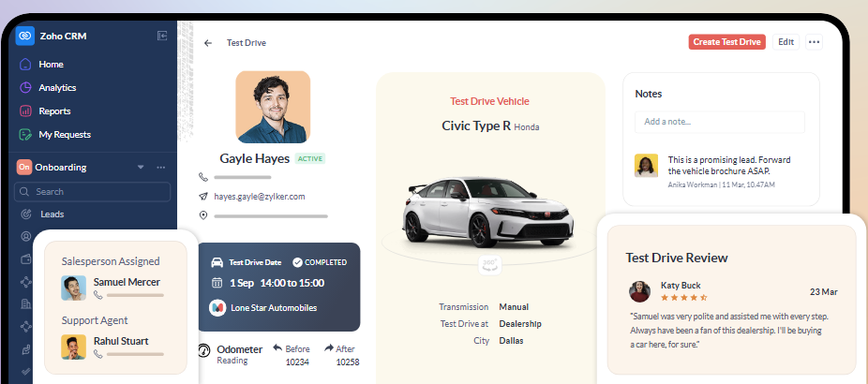Image resolution: width=868 pixels, height=384 pixels.
Task: Click Lone Star Automobiles dealership name
Action: click(274, 307)
